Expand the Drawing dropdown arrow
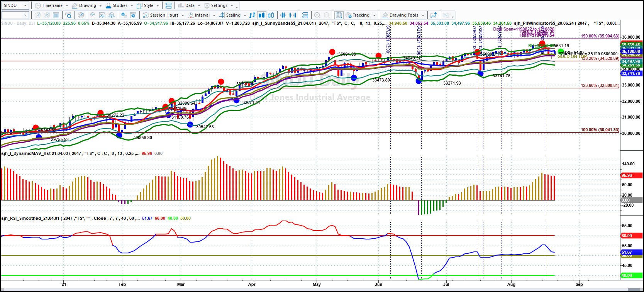Viewport: 644px width, 292px height. click(x=100, y=6)
